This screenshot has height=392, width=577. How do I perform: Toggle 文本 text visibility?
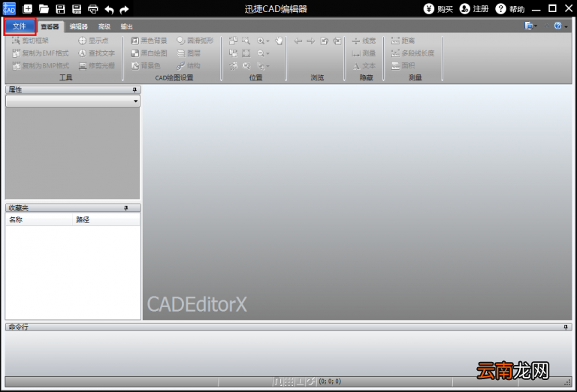tap(364, 66)
